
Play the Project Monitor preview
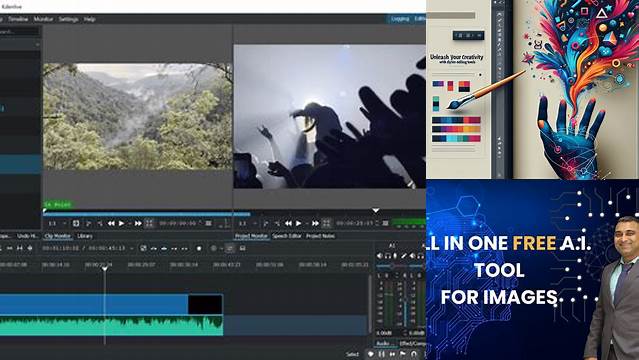point(299,223)
